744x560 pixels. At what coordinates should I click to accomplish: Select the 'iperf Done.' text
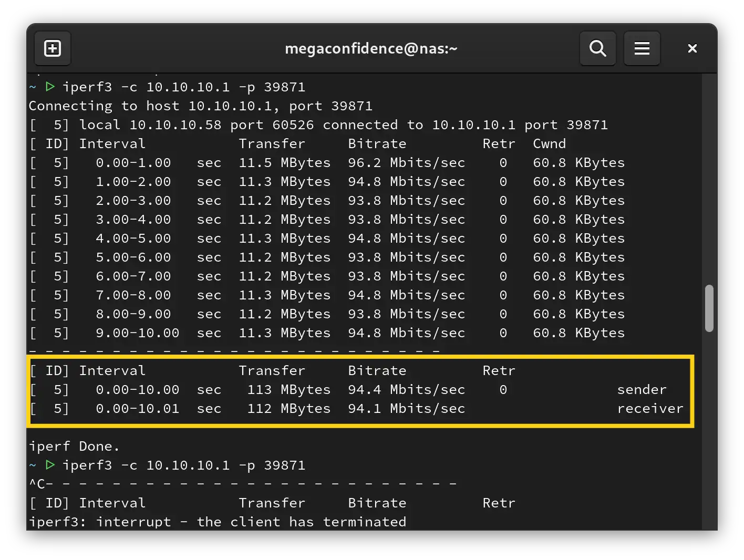(74, 445)
